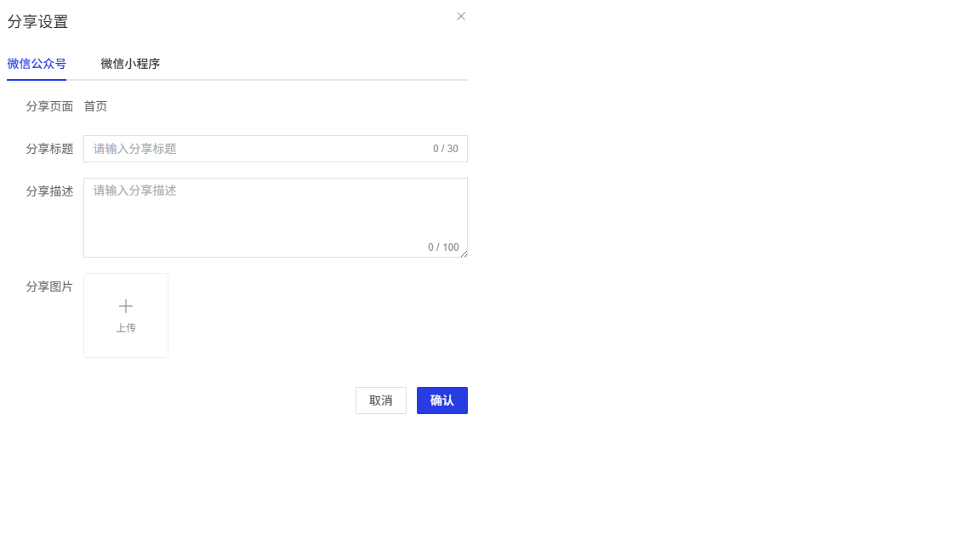Switch to the 微信小程序 tab
Screen dimensions: 980x551
coord(130,64)
